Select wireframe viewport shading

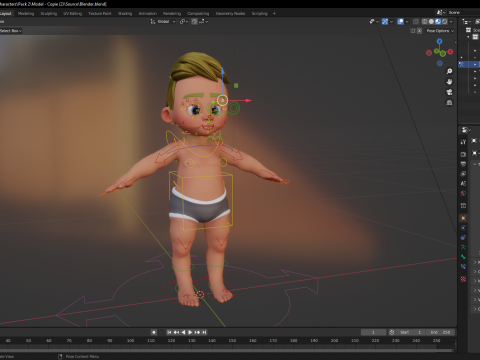point(425,22)
